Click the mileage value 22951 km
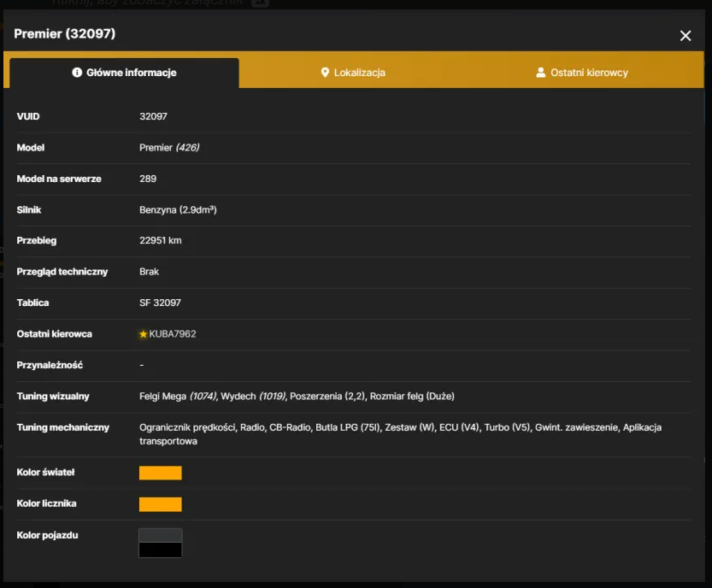712x588 pixels. pyautogui.click(x=161, y=241)
